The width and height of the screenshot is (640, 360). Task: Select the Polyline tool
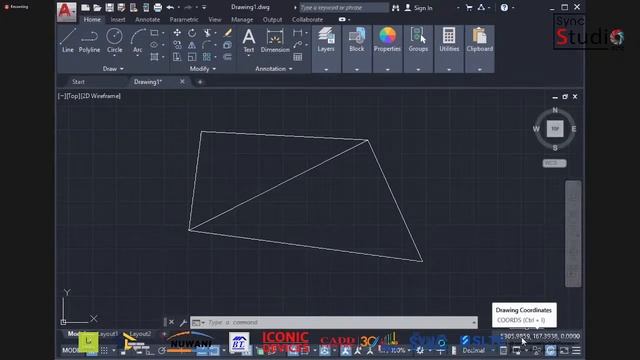[x=89, y=41]
